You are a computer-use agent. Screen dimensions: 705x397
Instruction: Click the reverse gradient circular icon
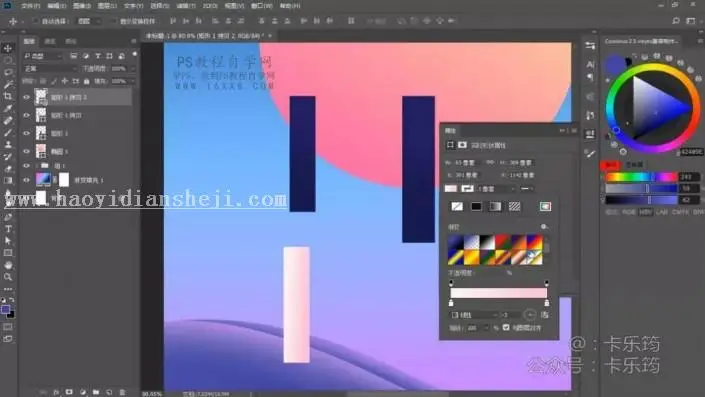tap(530, 315)
